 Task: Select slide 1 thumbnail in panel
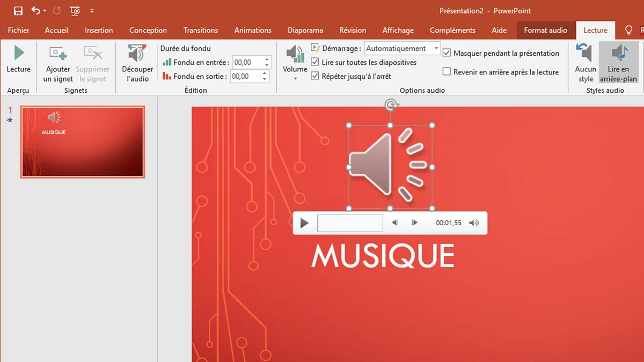point(82,142)
